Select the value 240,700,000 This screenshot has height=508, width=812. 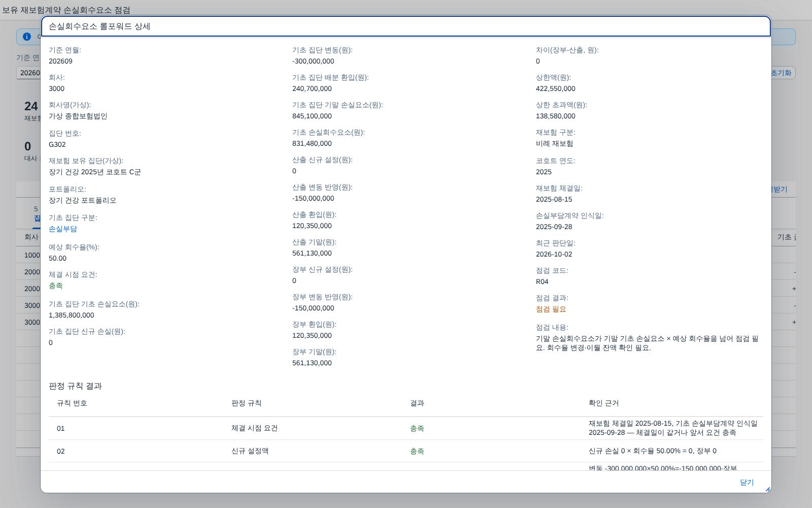pyautogui.click(x=312, y=88)
